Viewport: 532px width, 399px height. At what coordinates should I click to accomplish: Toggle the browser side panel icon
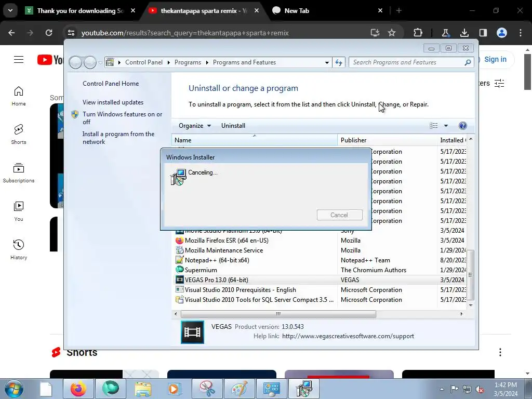pos(483,33)
